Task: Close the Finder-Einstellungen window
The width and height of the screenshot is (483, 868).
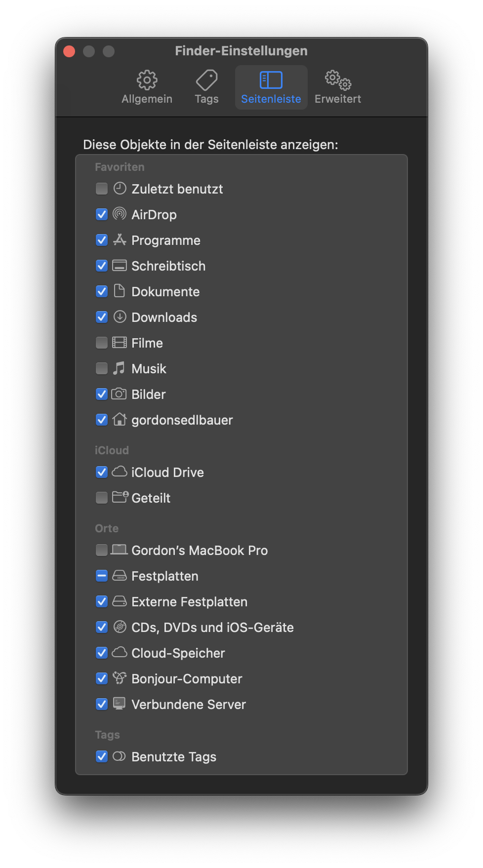Action: 69,51
